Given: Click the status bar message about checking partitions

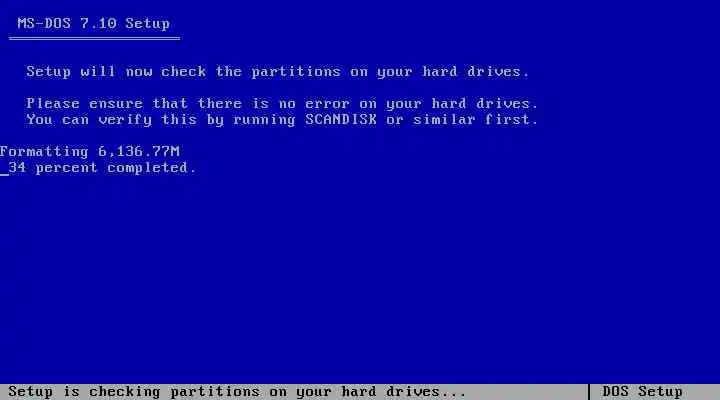Looking at the screenshot, I should point(237,392).
